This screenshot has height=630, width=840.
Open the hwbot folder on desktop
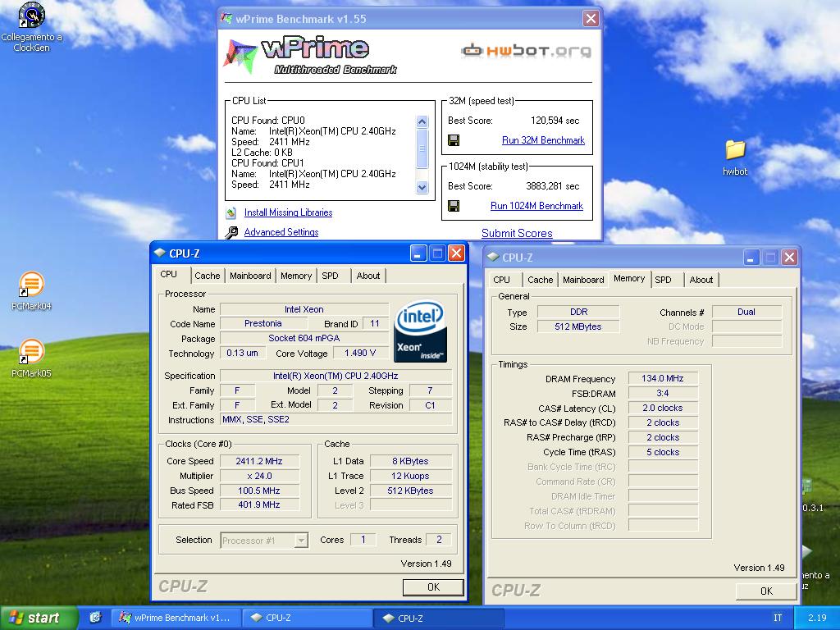coord(735,157)
